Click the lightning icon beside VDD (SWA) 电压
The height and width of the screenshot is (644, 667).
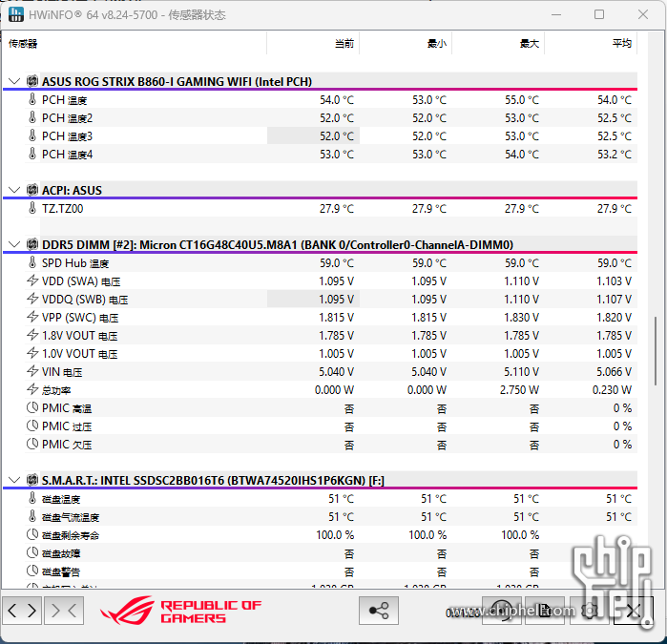32,280
